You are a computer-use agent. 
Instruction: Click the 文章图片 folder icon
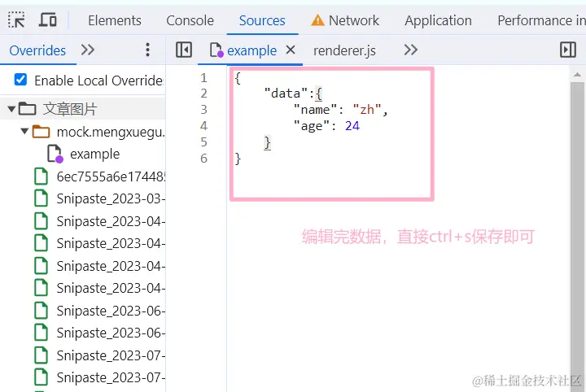tap(28, 109)
